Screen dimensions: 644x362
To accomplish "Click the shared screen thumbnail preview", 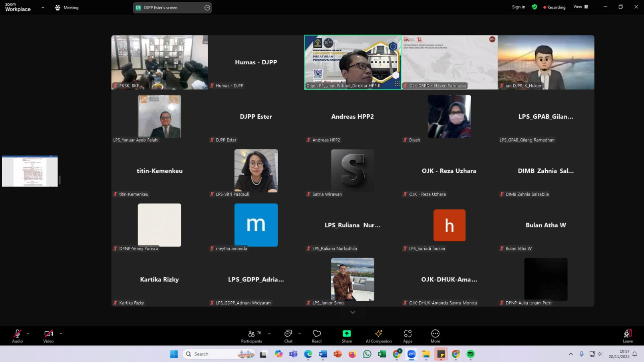I will coord(30,171).
